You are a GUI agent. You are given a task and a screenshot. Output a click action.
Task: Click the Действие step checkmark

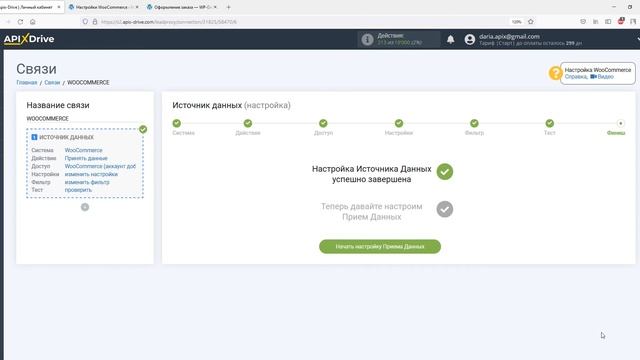click(x=248, y=123)
